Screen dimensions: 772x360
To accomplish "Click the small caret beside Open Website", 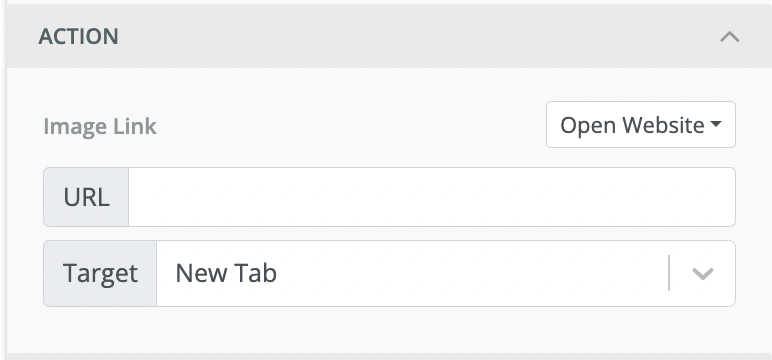I will pyautogui.click(x=716, y=125).
